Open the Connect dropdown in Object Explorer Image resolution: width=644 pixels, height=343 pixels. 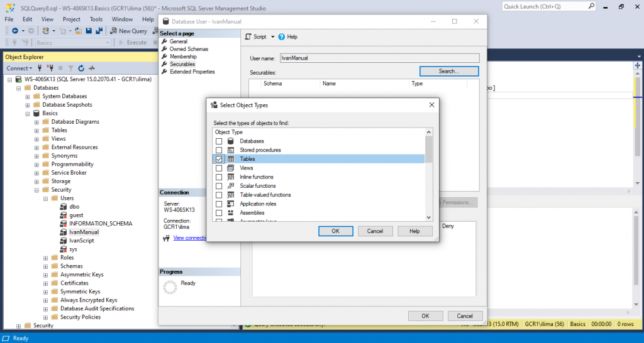pos(19,68)
